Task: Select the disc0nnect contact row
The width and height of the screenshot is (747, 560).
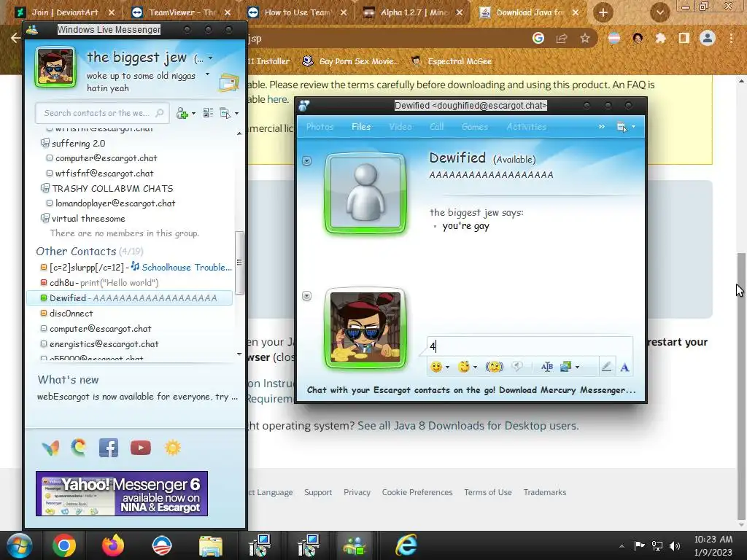Action: pyautogui.click(x=130, y=314)
